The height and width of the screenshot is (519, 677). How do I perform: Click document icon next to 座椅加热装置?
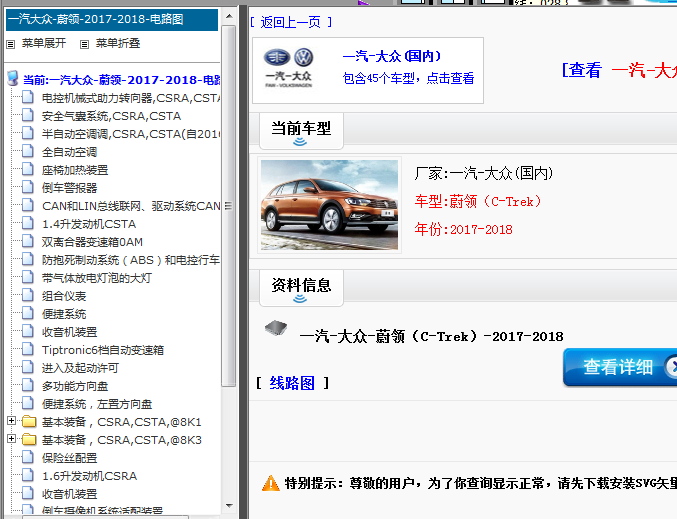pos(28,169)
